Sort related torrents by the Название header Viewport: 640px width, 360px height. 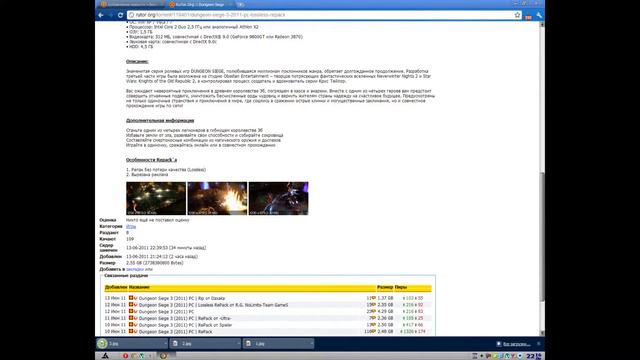click(139, 287)
